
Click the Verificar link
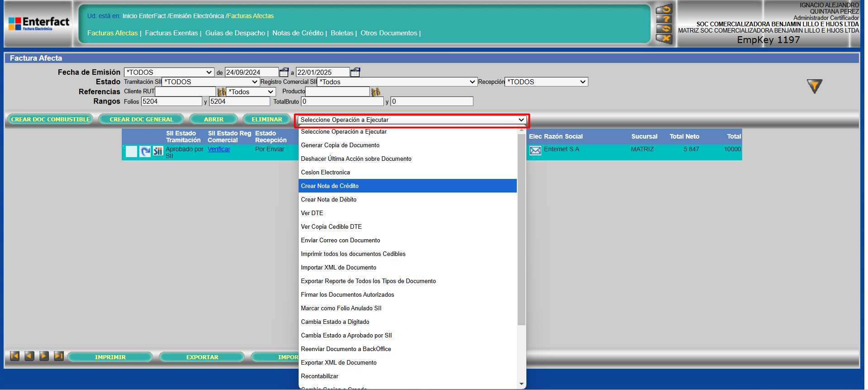click(x=219, y=149)
